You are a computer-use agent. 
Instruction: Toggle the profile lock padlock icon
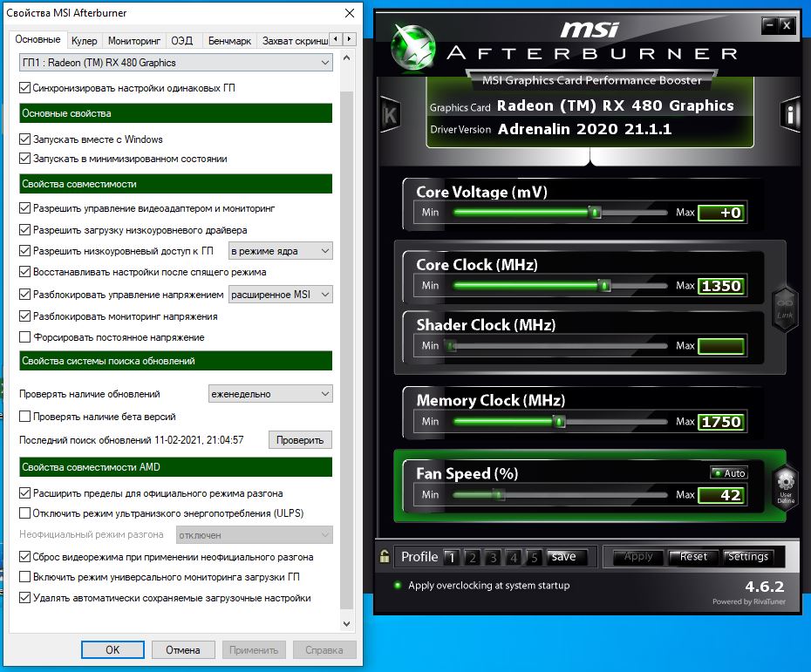point(385,556)
